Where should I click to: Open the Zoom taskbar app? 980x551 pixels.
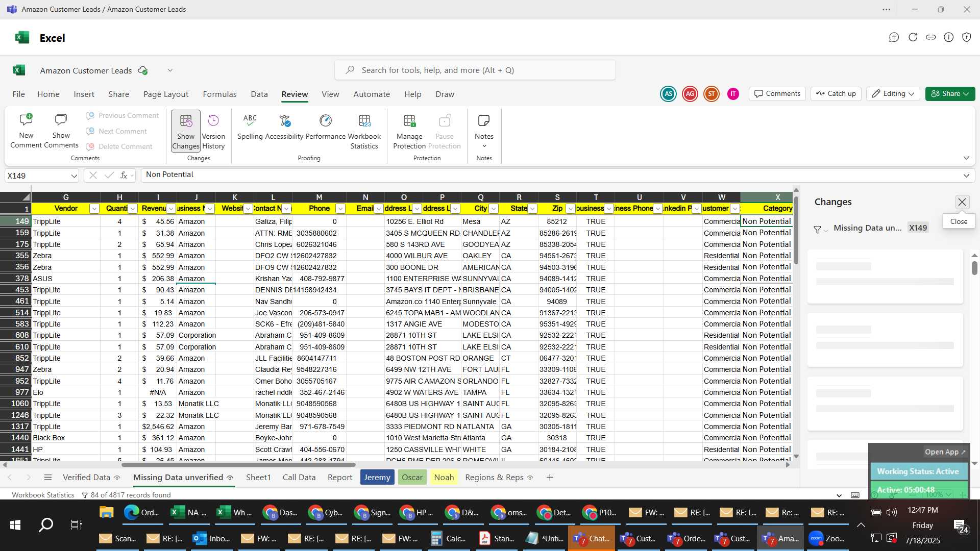[x=827, y=539]
